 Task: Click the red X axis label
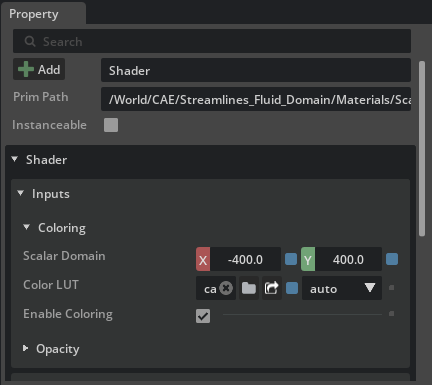coord(203,259)
